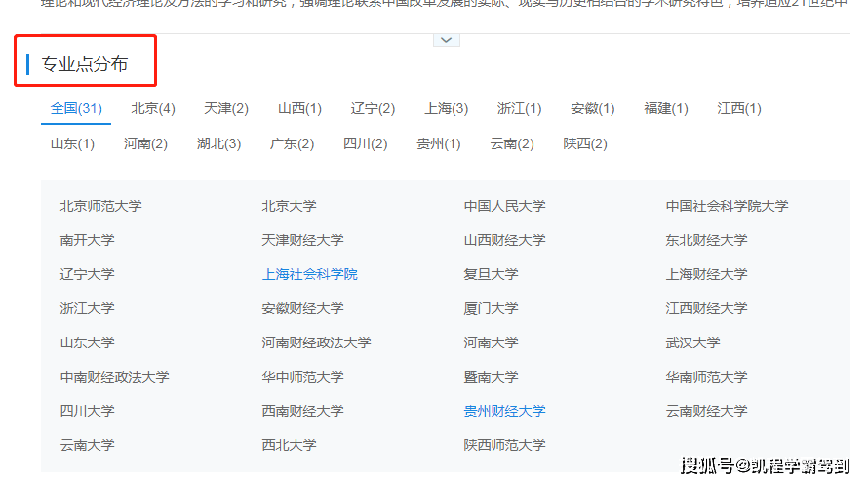Viewport: 868px width, 484px height.
Task: Switch to the 广东(2) tab
Action: [292, 143]
